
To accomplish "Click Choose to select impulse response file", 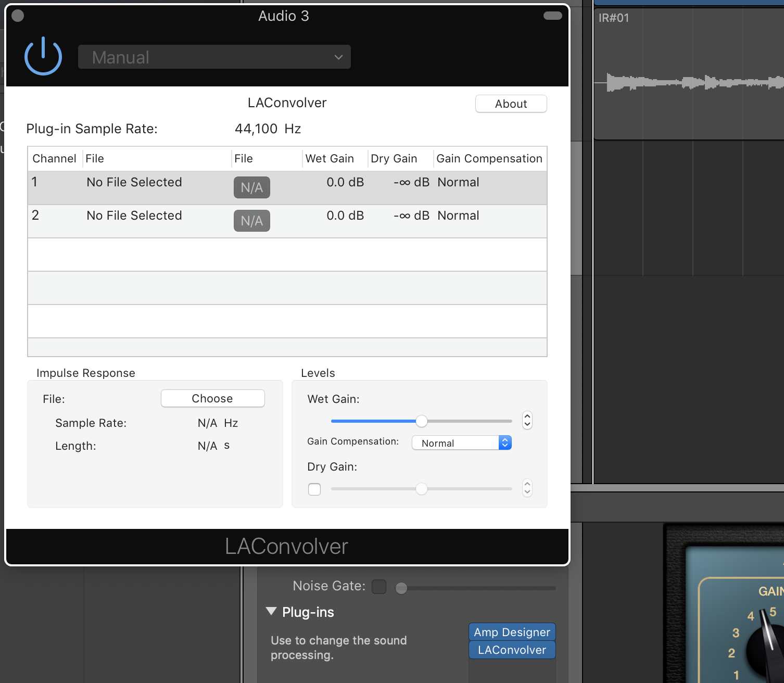I will [212, 398].
